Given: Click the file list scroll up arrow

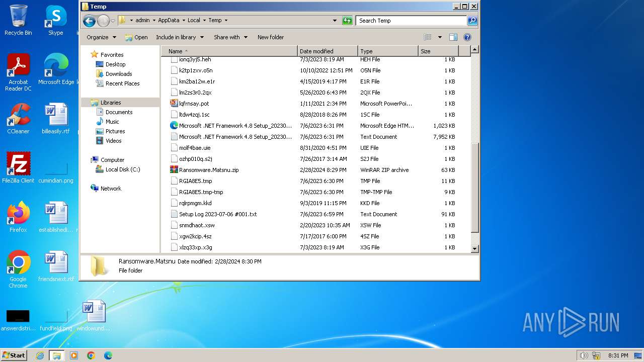Looking at the screenshot, I should pyautogui.click(x=474, y=50).
